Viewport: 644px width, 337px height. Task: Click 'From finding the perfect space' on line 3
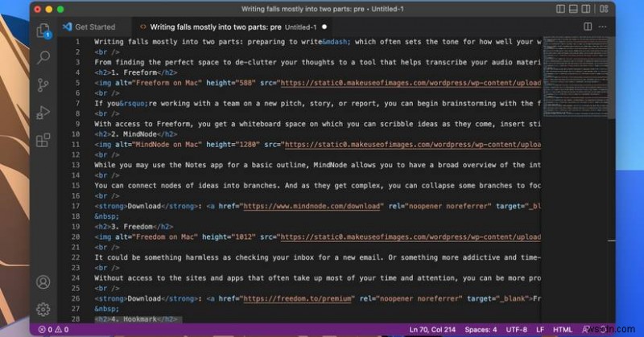159,63
